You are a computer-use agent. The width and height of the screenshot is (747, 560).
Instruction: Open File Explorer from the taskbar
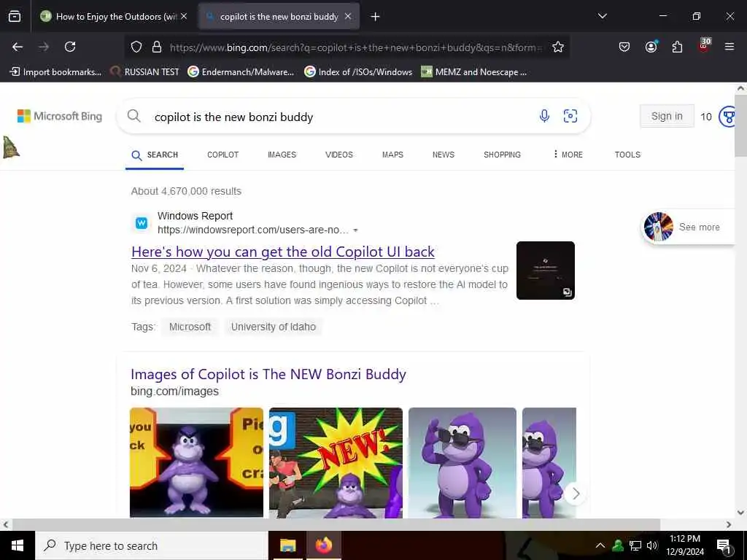[287, 545]
